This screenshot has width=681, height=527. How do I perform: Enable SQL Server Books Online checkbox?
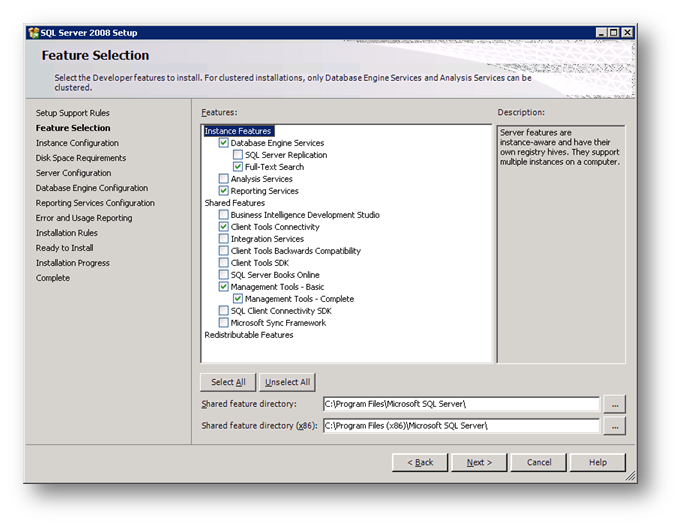click(x=224, y=275)
